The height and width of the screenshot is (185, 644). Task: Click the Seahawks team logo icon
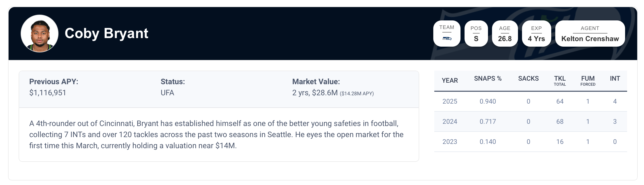[447, 39]
